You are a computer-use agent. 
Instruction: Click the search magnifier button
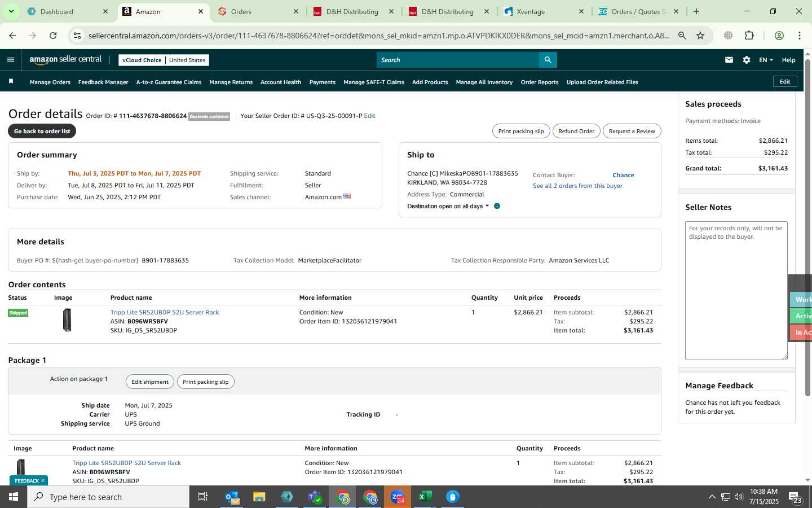pyautogui.click(x=548, y=60)
